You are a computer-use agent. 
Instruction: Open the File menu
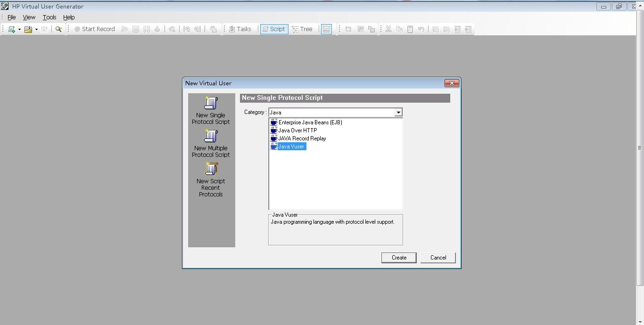coord(12,17)
